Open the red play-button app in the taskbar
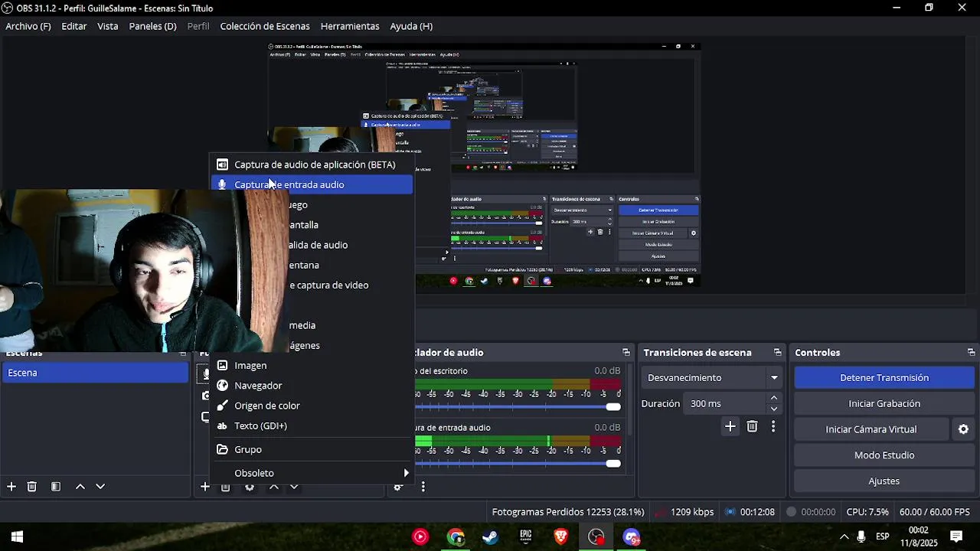Image resolution: width=980 pixels, height=551 pixels. tap(420, 536)
